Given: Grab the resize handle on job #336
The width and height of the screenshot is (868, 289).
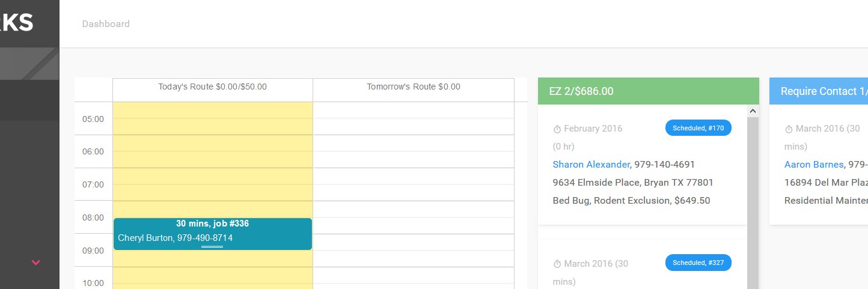Looking at the screenshot, I should [x=212, y=247].
